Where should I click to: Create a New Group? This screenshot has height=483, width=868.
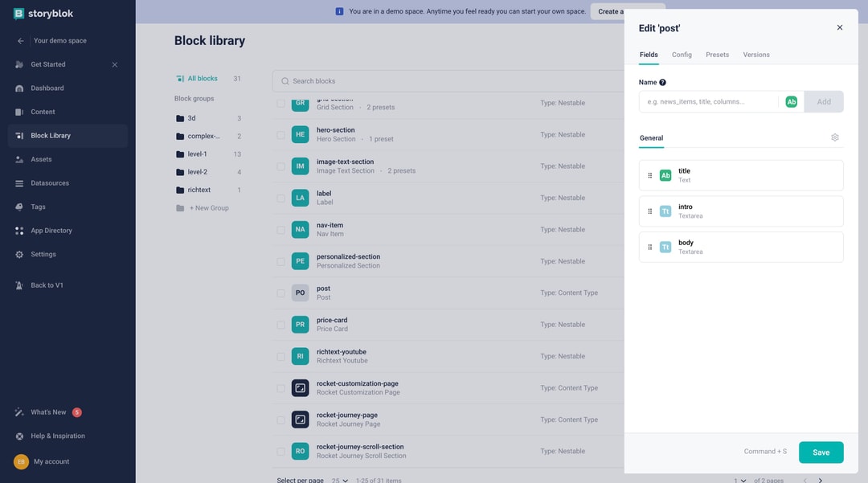(x=209, y=208)
